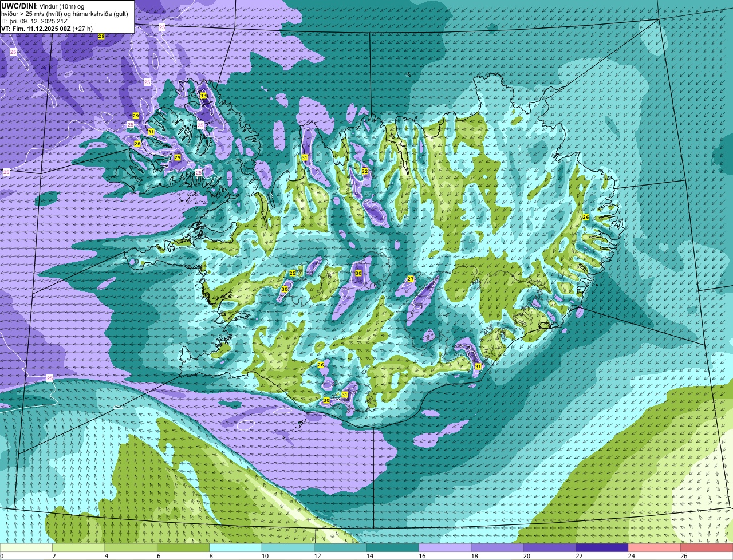Click the yellow "27" gust label
This screenshot has height=560, width=733.
tap(411, 279)
